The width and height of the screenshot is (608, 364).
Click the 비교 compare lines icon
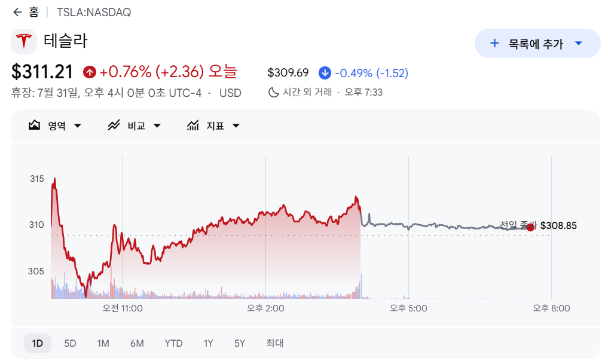pos(114,125)
